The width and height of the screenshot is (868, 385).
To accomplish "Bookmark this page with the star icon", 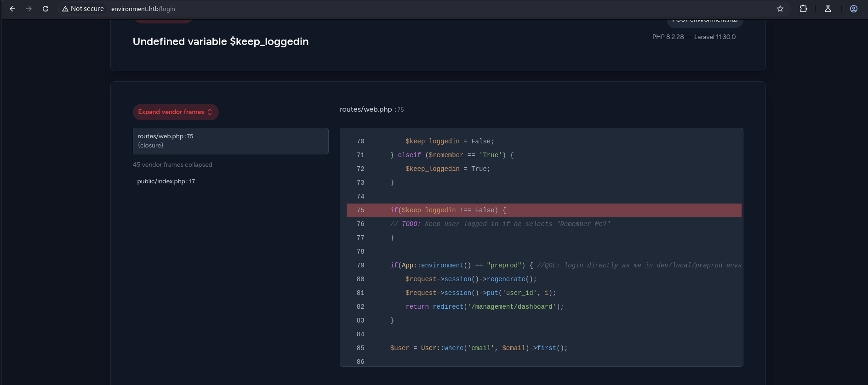I will coord(780,9).
